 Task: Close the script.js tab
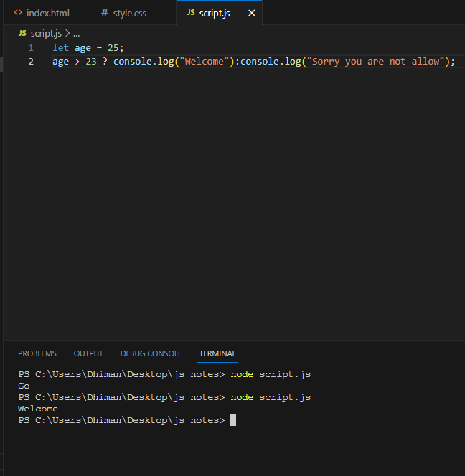click(x=252, y=13)
